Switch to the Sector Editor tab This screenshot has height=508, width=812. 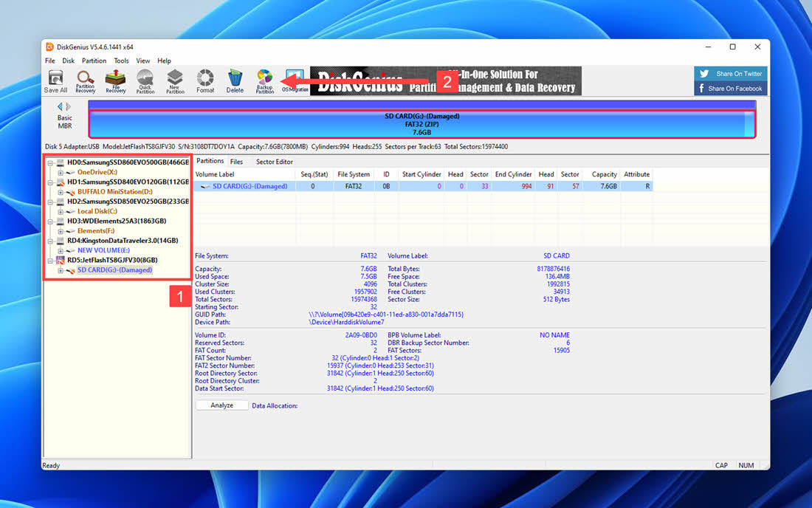pyautogui.click(x=275, y=162)
